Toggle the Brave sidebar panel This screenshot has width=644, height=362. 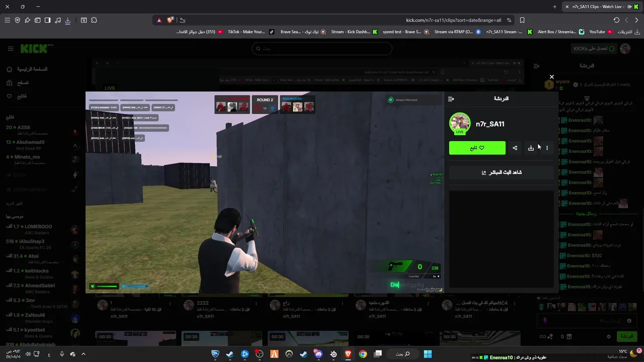(47, 20)
